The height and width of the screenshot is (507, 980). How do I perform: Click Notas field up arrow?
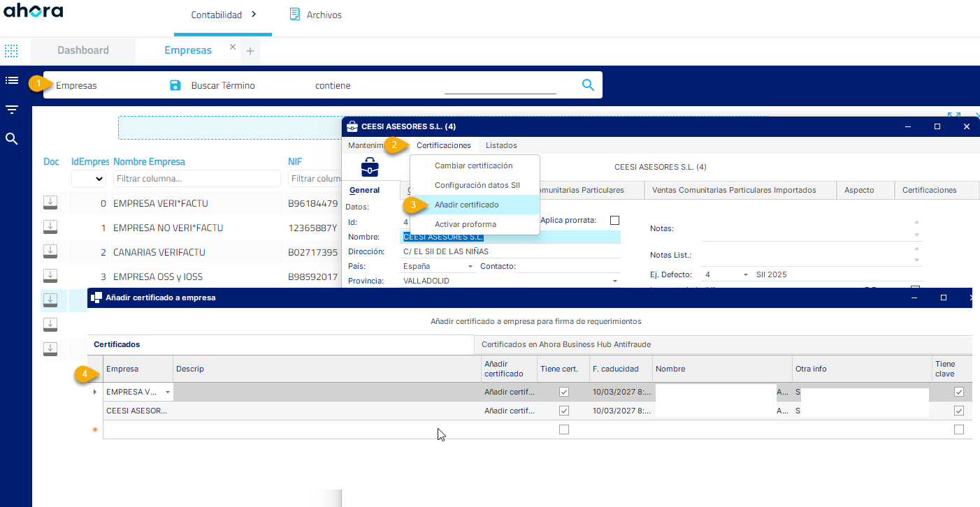point(917,222)
